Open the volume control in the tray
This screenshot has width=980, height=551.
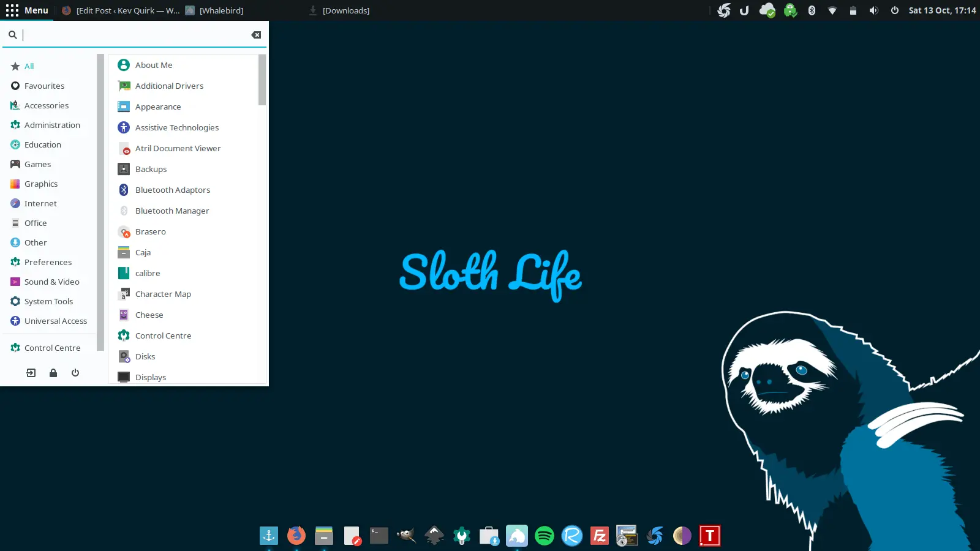[x=874, y=10]
